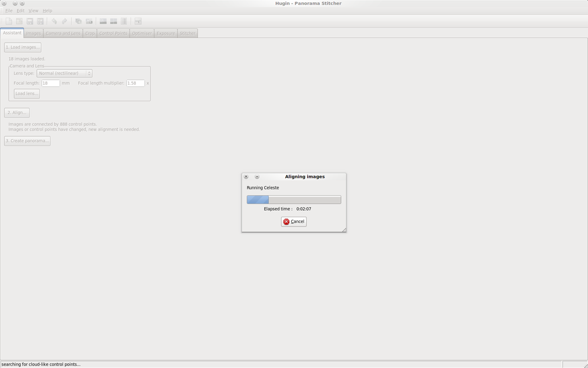Go to the Camera and Lens tab
The image size is (588, 368).
pyautogui.click(x=63, y=34)
